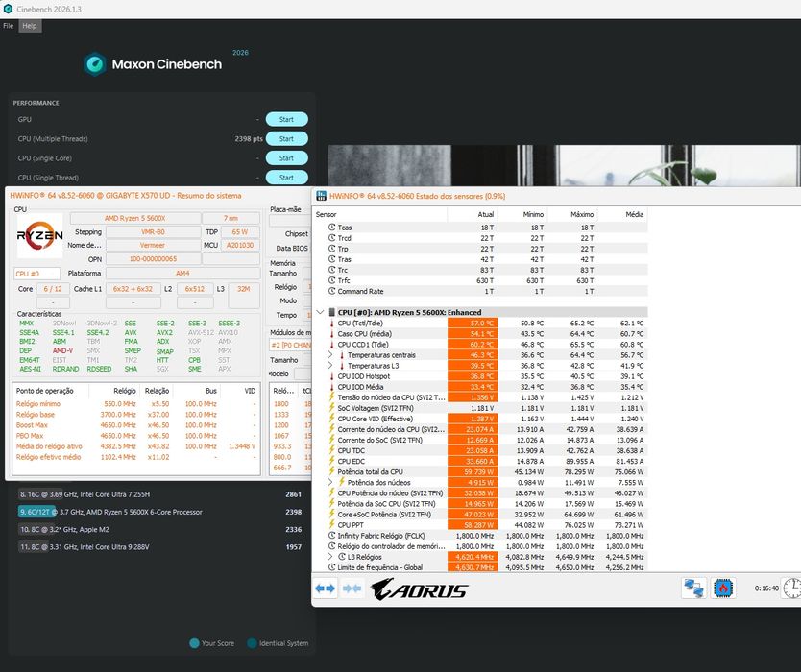Select ranking row 10 Apple M2
801x672 pixels.
160,530
